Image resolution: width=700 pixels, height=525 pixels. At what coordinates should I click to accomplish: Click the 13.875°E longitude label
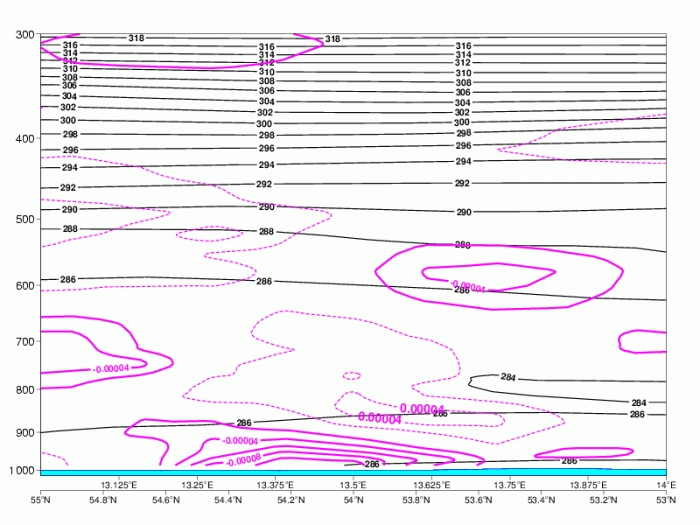click(x=590, y=484)
